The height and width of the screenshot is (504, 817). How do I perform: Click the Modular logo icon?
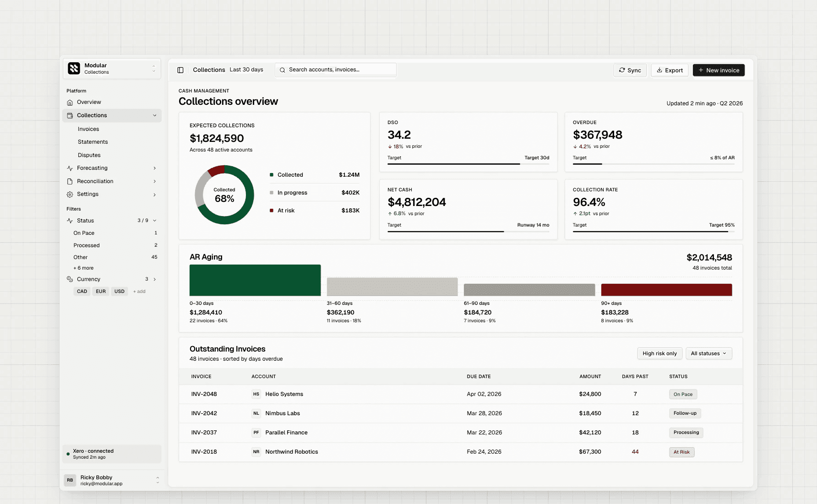74,68
